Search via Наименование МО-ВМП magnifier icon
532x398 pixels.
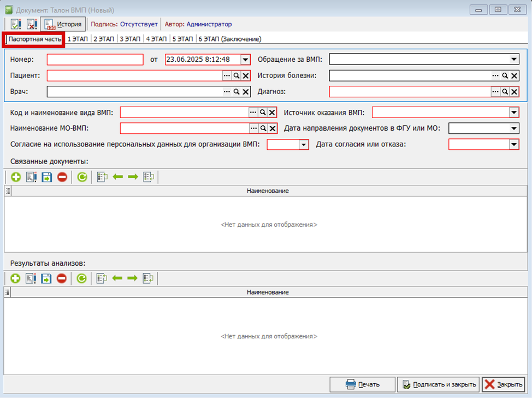tap(263, 128)
